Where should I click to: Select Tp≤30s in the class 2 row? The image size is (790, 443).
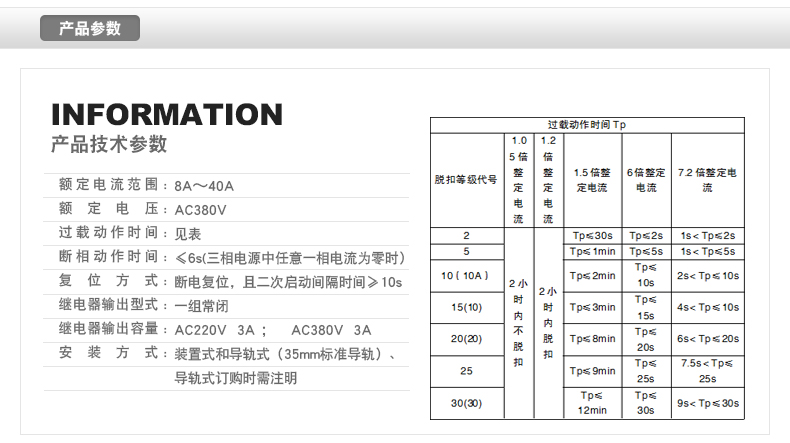tap(592, 235)
